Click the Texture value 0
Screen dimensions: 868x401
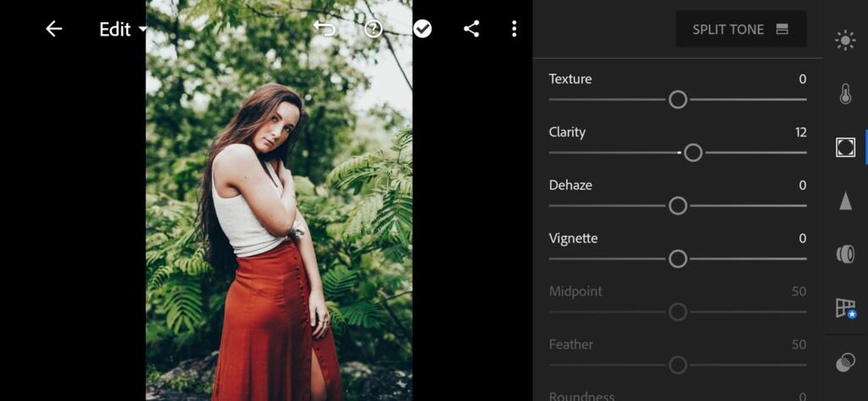coord(803,79)
